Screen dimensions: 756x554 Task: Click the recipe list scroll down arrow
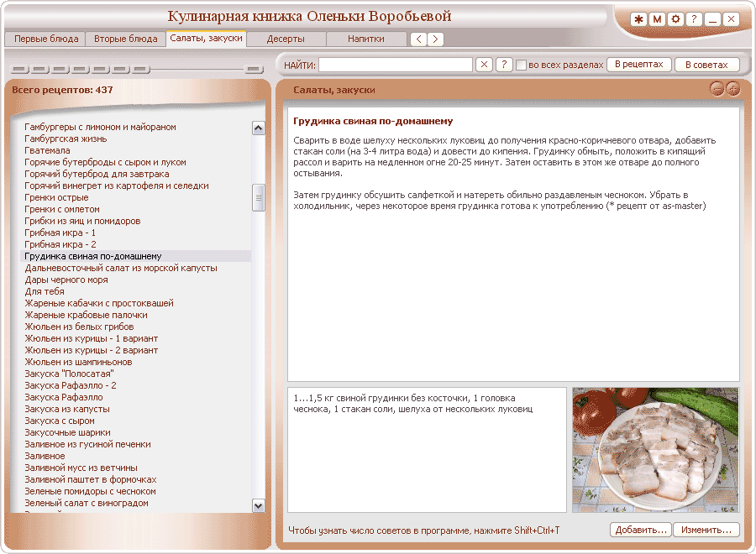pos(259,506)
